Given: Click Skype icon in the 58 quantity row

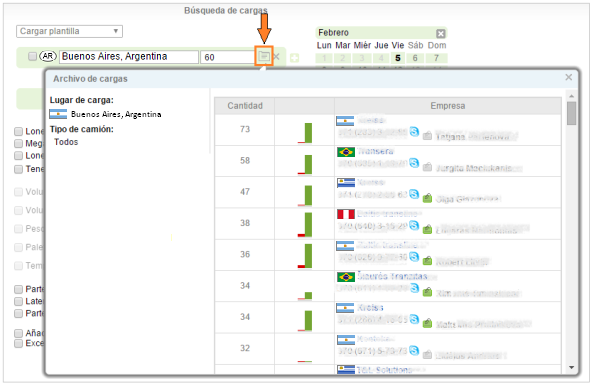Looking at the screenshot, I should pyautogui.click(x=414, y=163).
